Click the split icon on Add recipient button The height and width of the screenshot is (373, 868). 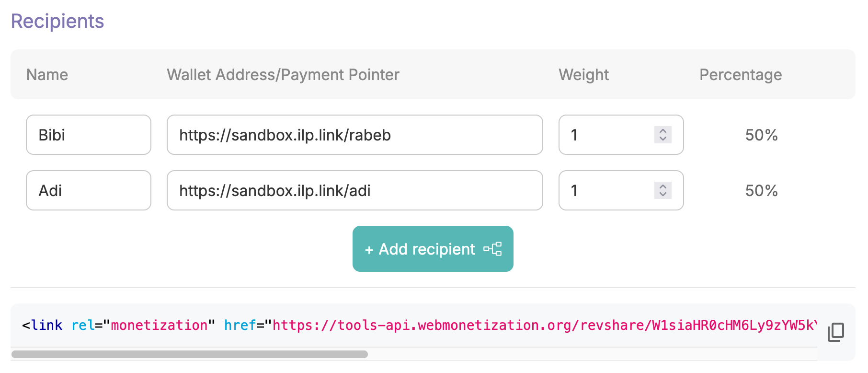493,249
